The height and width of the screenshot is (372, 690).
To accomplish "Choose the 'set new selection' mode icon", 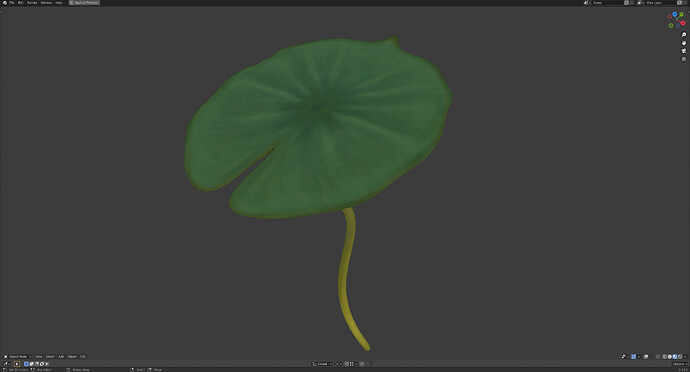I will coord(26,364).
